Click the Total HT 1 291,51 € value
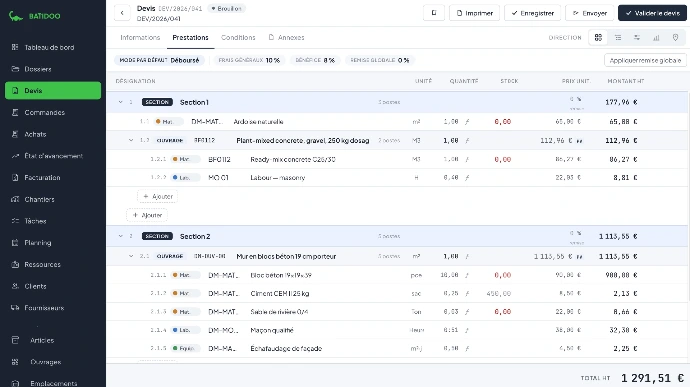This screenshot has width=690, height=387. click(x=653, y=378)
